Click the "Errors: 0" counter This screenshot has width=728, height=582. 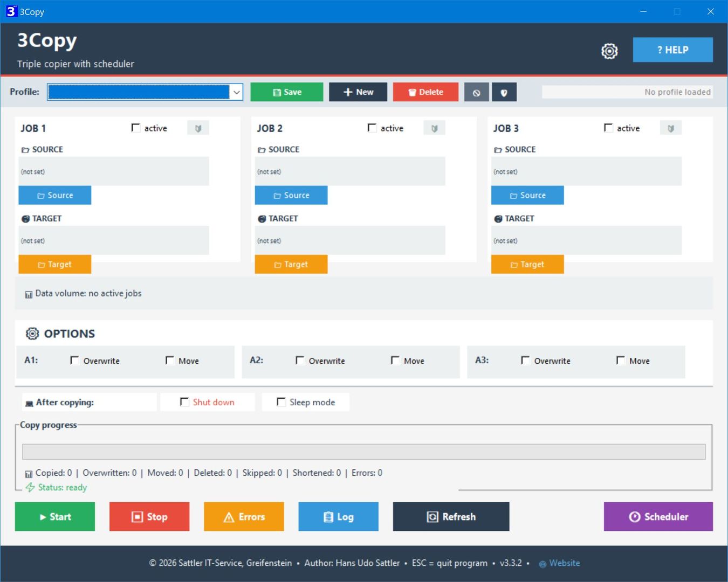[x=367, y=473]
